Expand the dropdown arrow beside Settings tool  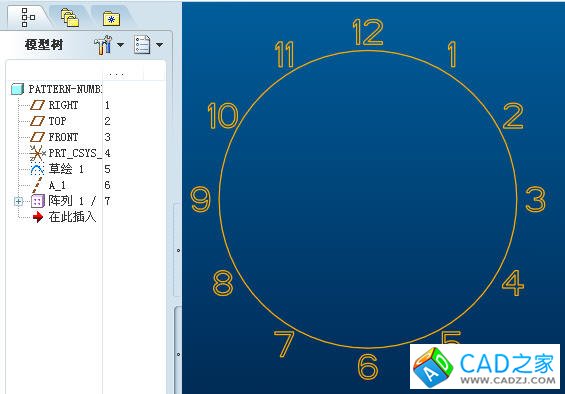pyautogui.click(x=120, y=45)
